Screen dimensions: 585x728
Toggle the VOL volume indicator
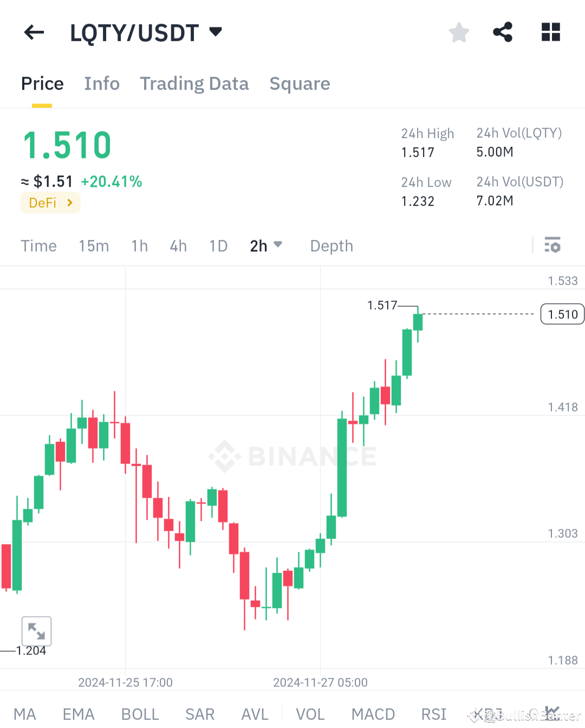[310, 714]
